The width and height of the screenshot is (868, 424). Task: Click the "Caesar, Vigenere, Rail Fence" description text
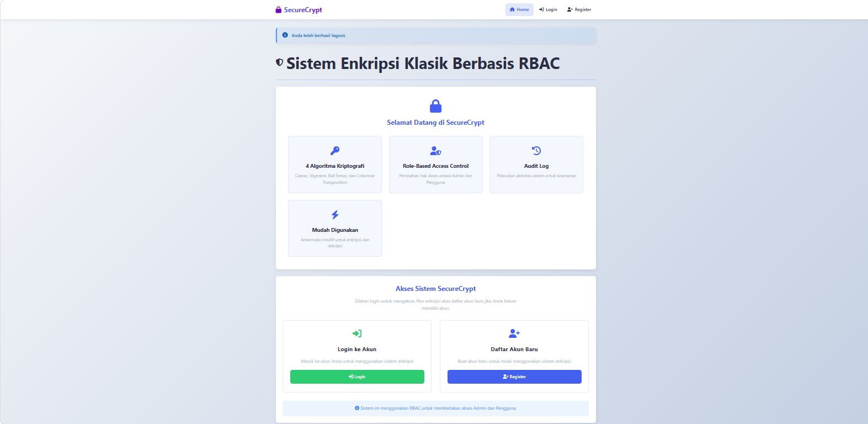tap(335, 179)
